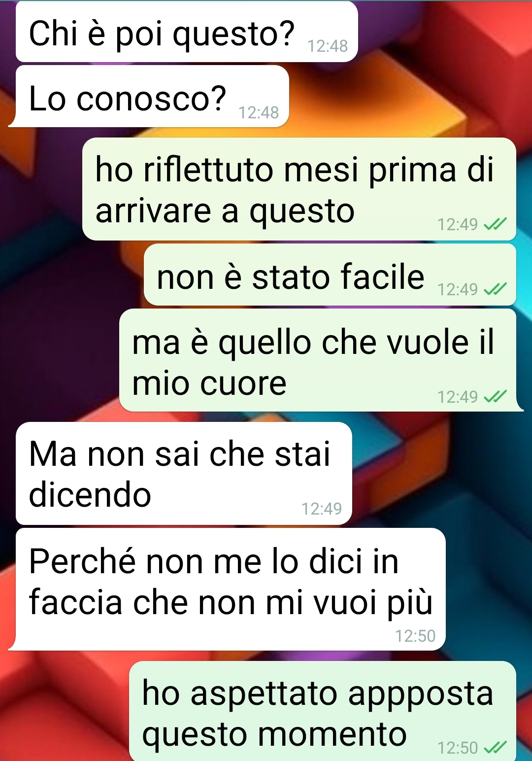Click read checkmarks on 'questo momento' message
This screenshot has height=761, width=532.
[x=495, y=748]
